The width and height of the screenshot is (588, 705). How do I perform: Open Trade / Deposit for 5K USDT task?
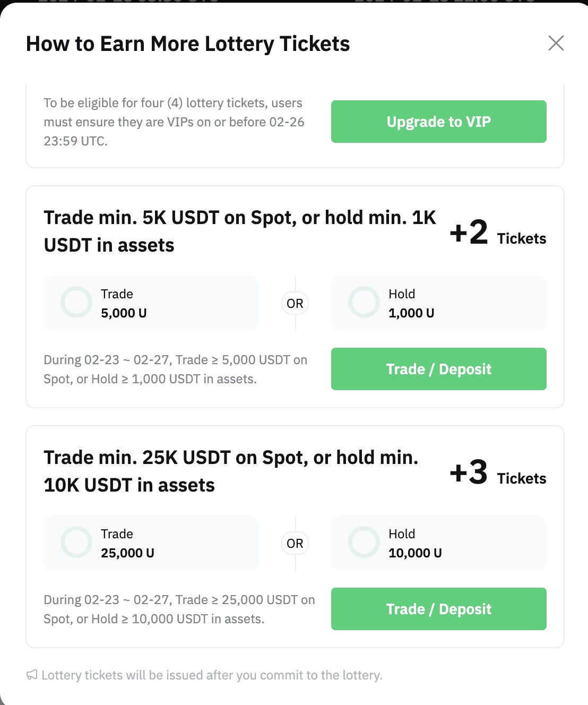[439, 369]
